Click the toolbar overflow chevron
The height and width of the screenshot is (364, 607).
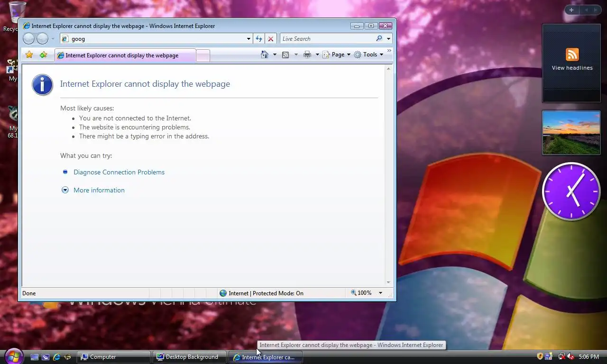tap(389, 50)
